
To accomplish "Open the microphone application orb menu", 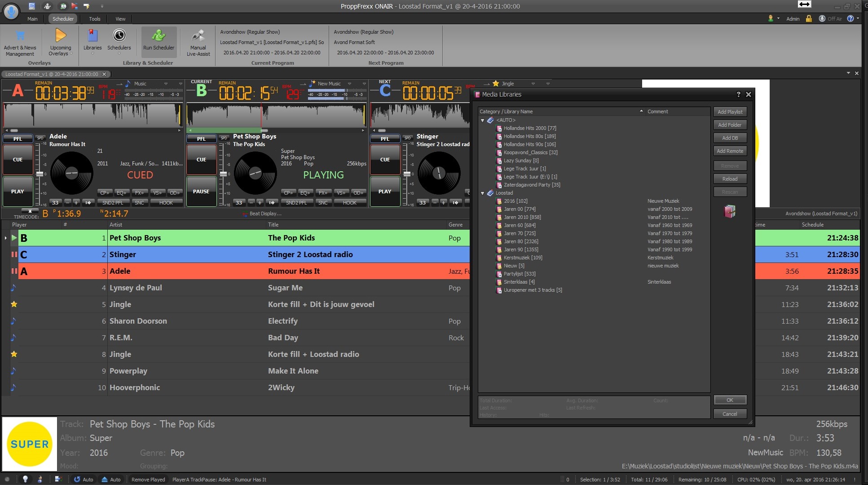I will 11,11.
